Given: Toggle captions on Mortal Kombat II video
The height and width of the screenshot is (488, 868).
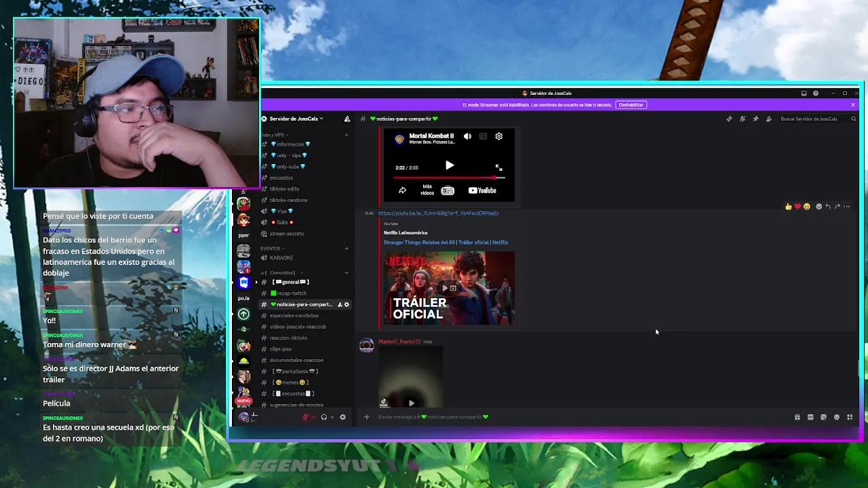Looking at the screenshot, I should (483, 136).
